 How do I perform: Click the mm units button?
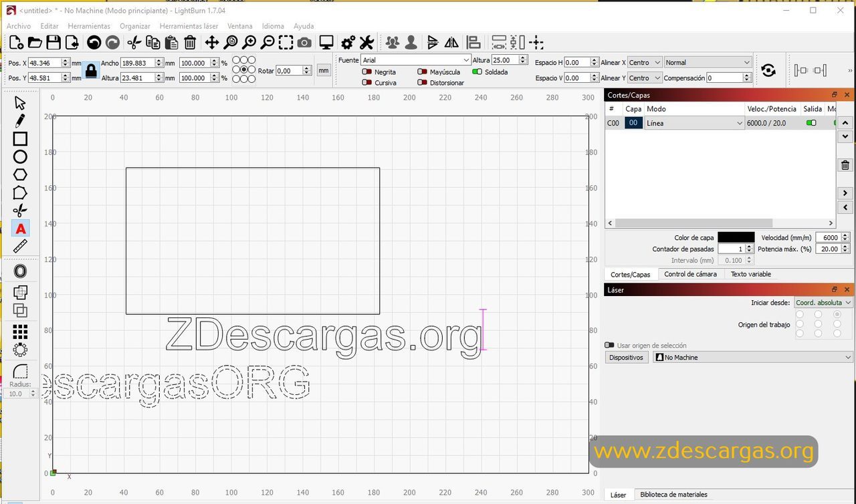click(x=324, y=70)
